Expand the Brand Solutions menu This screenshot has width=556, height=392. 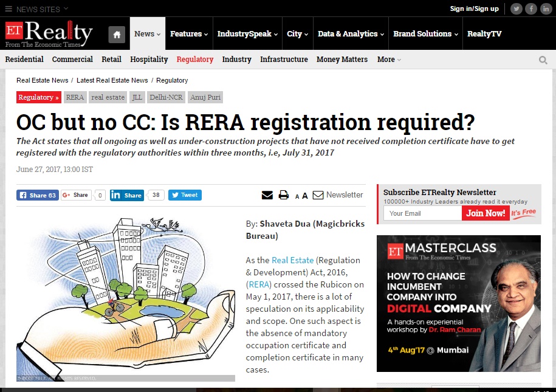click(x=426, y=33)
